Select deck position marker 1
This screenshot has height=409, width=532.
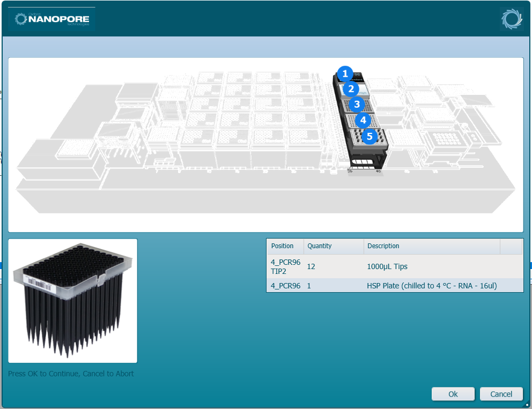(345, 74)
